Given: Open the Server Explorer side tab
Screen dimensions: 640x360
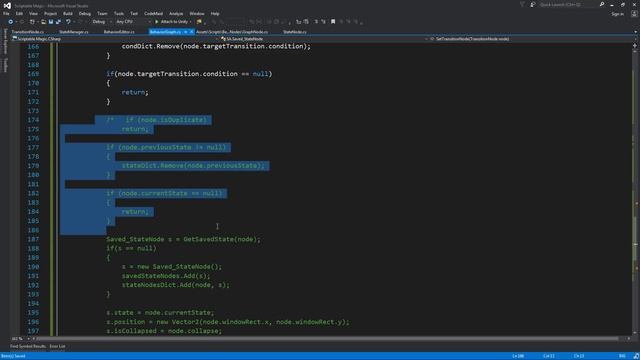Looking at the screenshot, I should pyautogui.click(x=5, y=41).
